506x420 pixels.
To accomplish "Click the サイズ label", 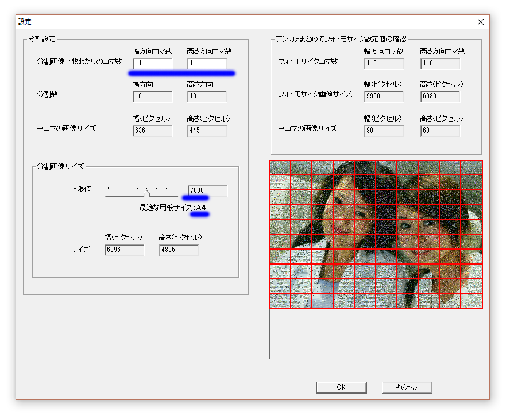I will [x=80, y=250].
